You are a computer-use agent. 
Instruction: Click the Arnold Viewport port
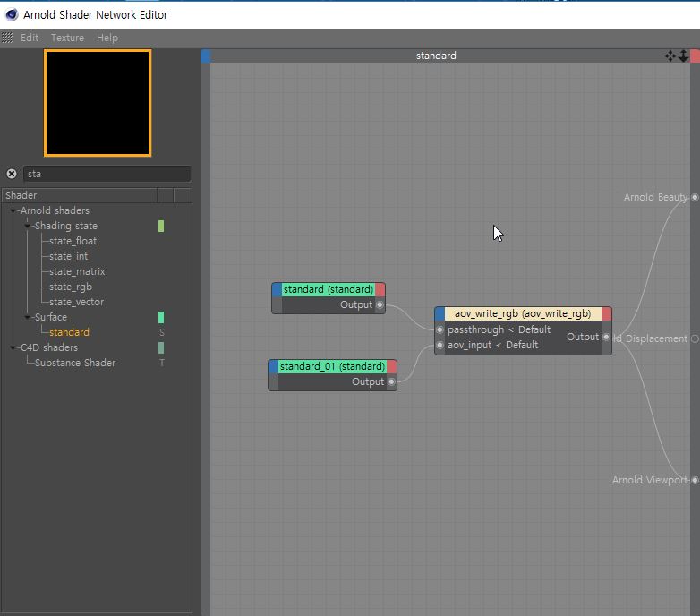(695, 480)
